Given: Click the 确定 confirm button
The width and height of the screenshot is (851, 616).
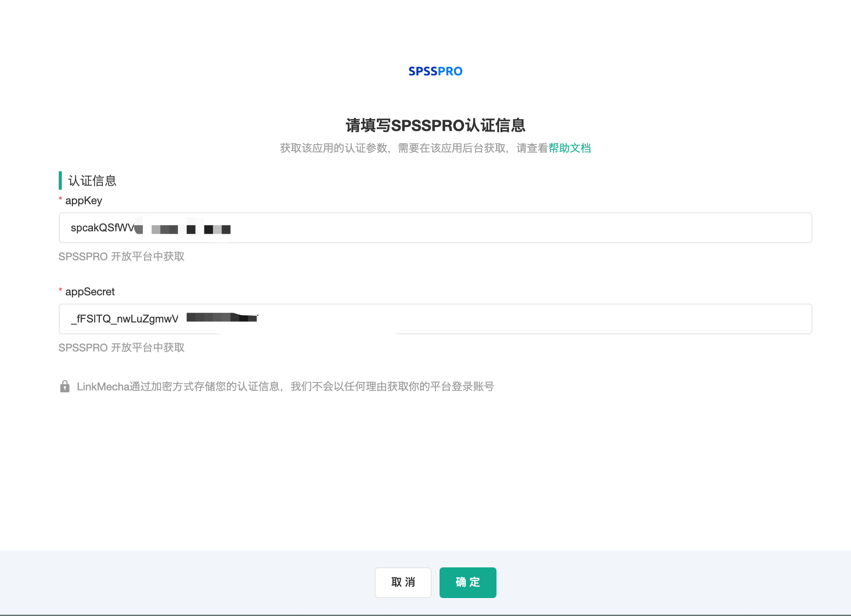Looking at the screenshot, I should point(468,582).
